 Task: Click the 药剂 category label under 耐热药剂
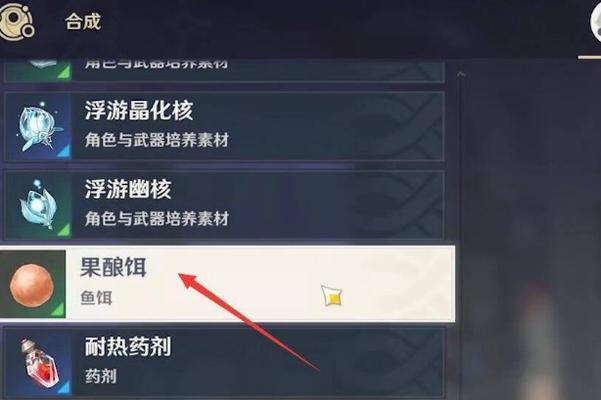pos(101,376)
